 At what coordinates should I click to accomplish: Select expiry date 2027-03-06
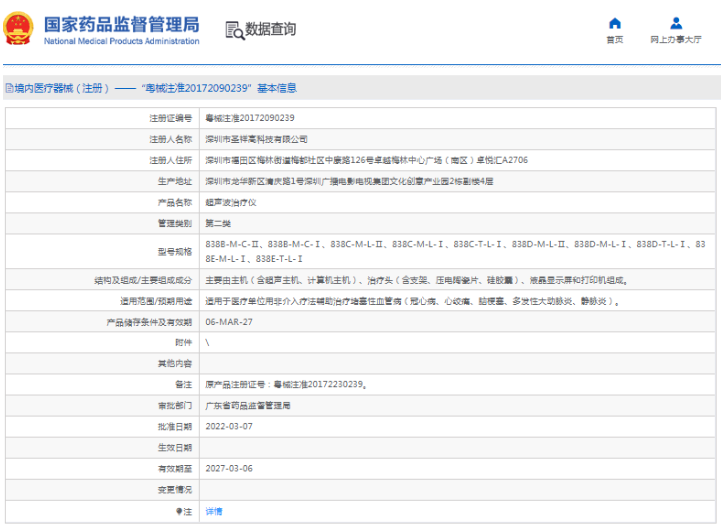pos(229,468)
